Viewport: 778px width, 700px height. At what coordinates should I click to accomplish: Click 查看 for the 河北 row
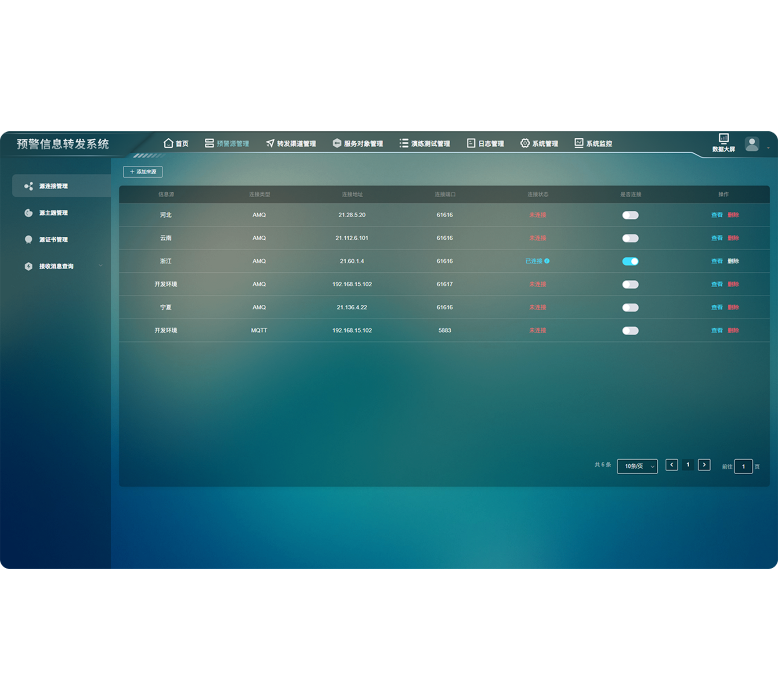pyautogui.click(x=717, y=215)
